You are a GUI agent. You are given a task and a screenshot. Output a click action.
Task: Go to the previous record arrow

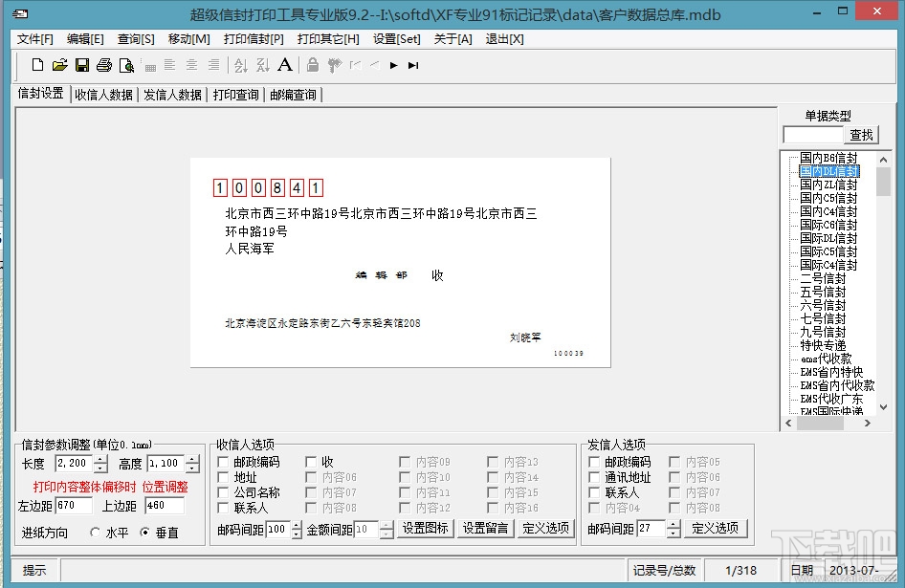pos(375,65)
